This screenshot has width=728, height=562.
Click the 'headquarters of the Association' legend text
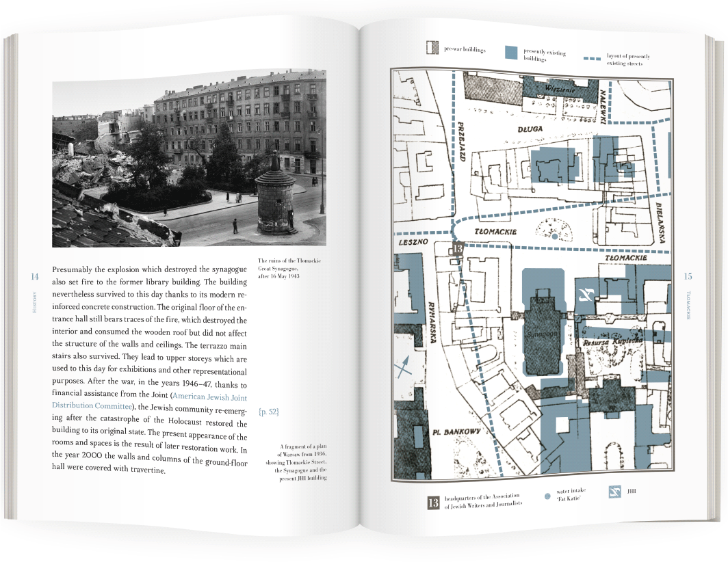[483, 501]
